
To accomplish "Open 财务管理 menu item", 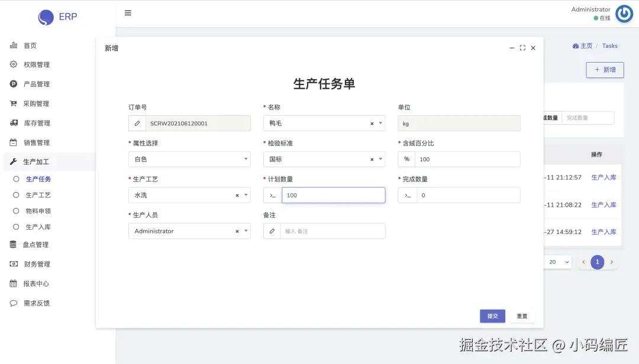I will tap(37, 264).
